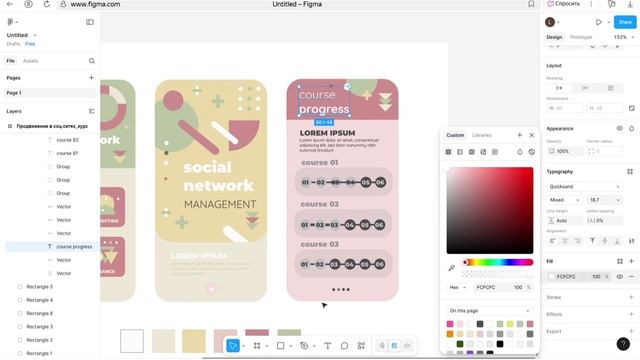Toggle Rectangle 5 layer checkbox icon
Viewport: 640px width, 360px height.
click(20, 287)
